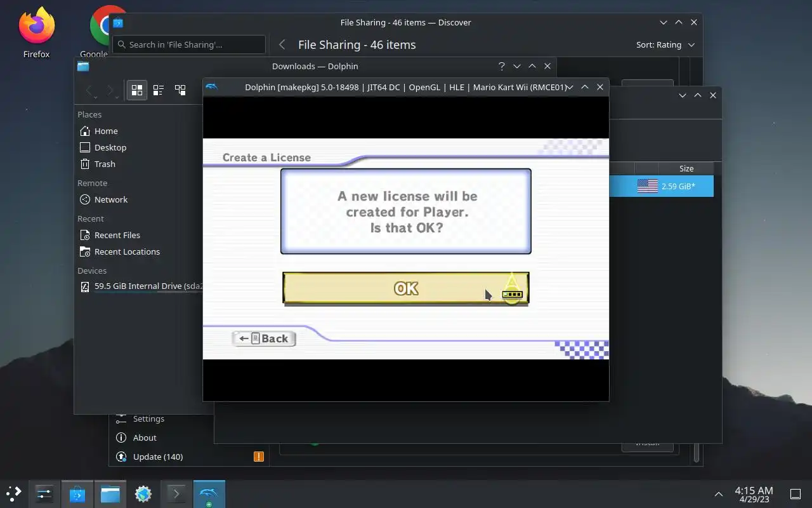Click Home folder icon in Places
Image resolution: width=812 pixels, height=508 pixels.
pyautogui.click(x=85, y=131)
